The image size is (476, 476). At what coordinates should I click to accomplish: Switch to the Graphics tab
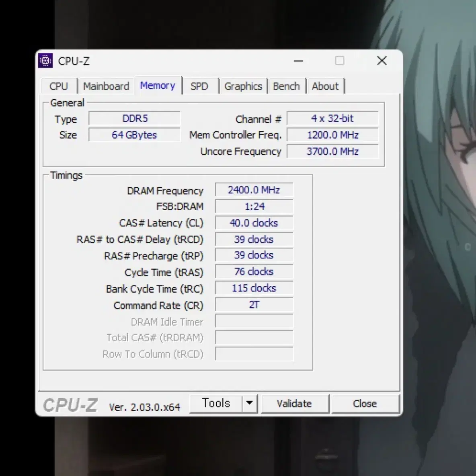click(243, 86)
